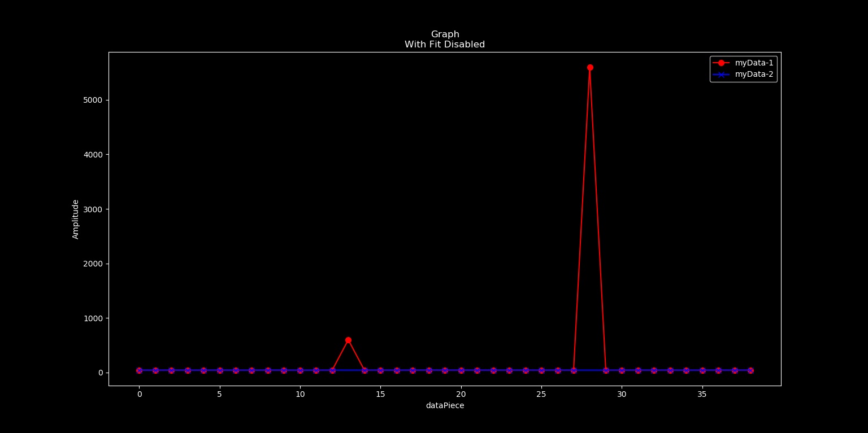Click the 15 x-axis tick label

(380, 394)
